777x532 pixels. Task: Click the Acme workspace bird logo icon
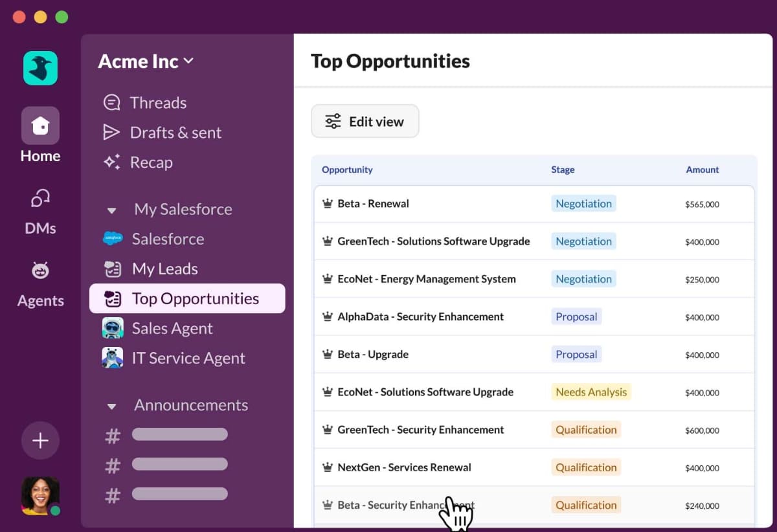click(40, 68)
